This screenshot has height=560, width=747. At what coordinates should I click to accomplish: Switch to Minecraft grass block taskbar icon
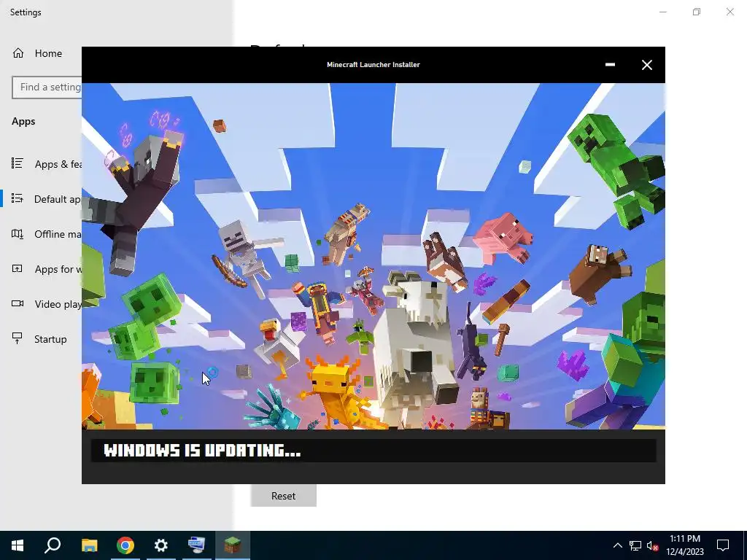click(x=233, y=545)
